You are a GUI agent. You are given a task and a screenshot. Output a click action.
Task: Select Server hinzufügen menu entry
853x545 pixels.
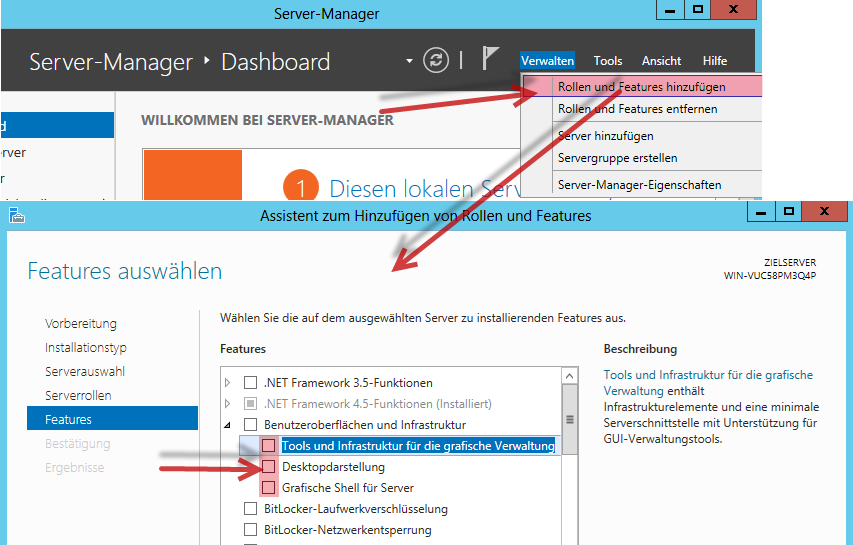coord(605,136)
